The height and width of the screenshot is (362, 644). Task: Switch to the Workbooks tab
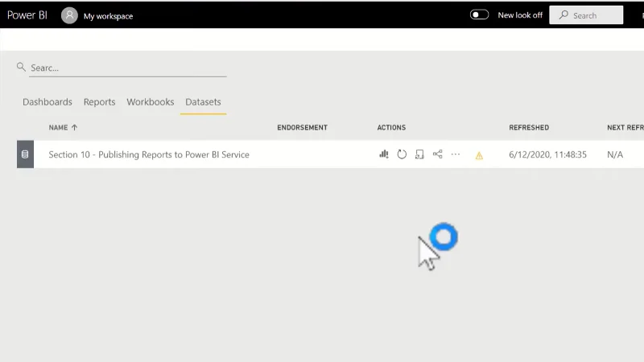coord(151,102)
